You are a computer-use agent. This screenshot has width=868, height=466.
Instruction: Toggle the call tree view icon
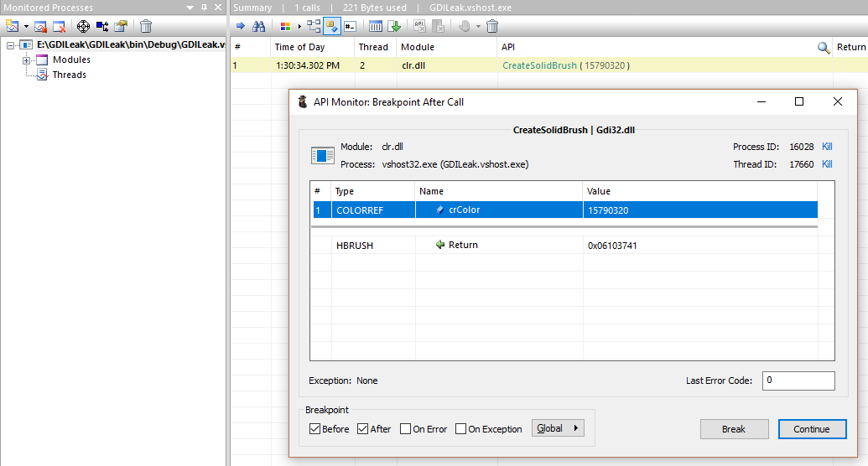point(314,26)
